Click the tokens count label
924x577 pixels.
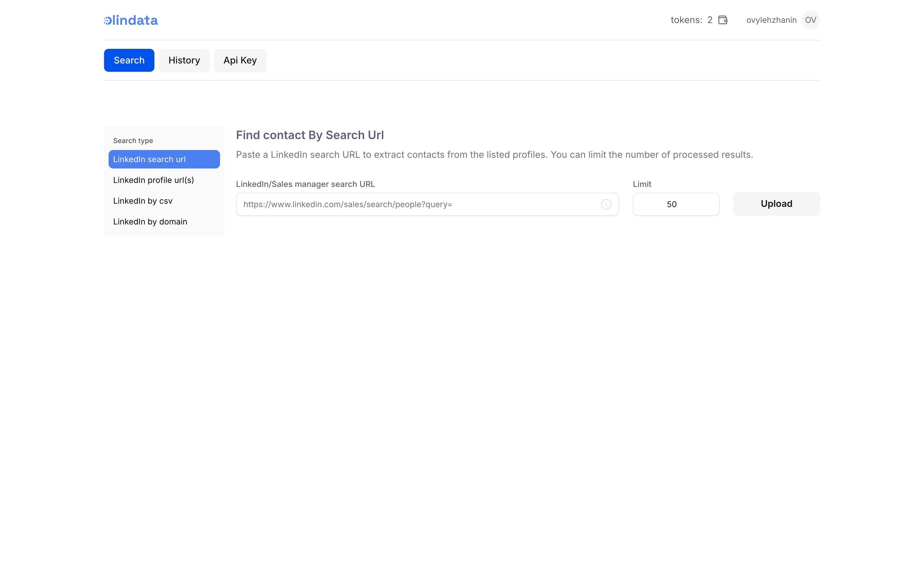point(691,20)
